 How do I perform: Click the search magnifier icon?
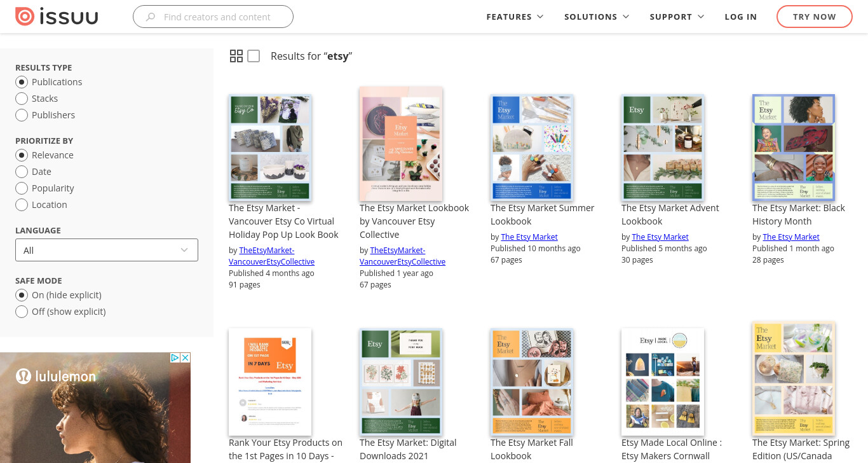[151, 17]
